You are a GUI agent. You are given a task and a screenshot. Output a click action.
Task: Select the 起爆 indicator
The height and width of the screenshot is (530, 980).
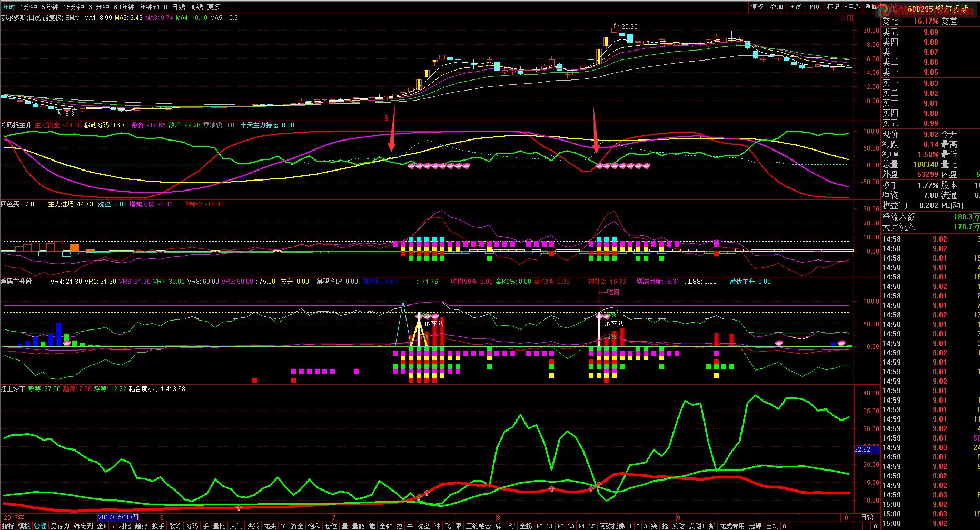coord(755,526)
